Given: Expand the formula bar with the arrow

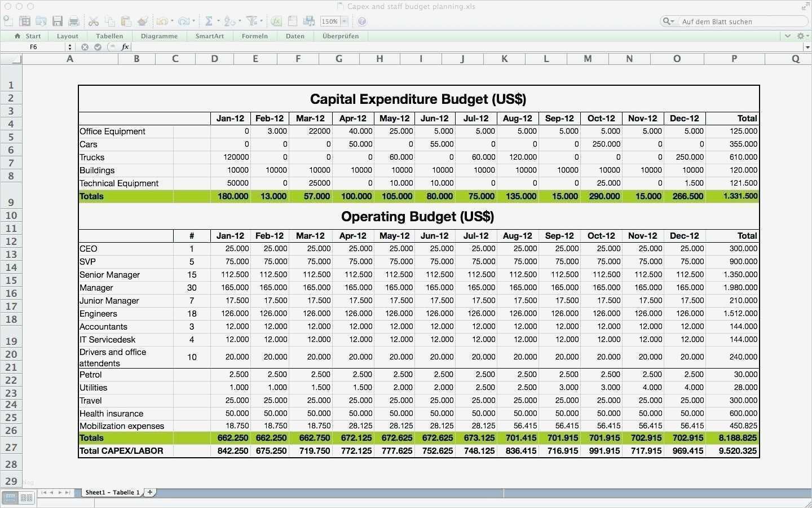Looking at the screenshot, I should click(807, 47).
